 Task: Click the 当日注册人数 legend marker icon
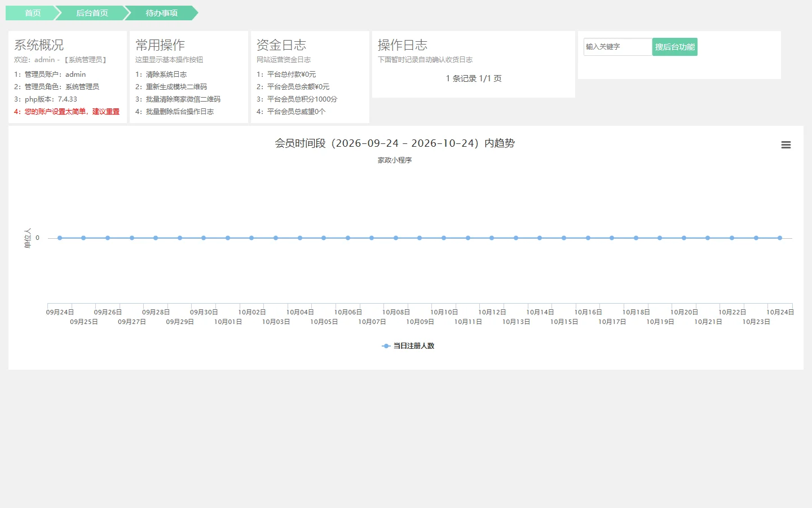pyautogui.click(x=386, y=346)
